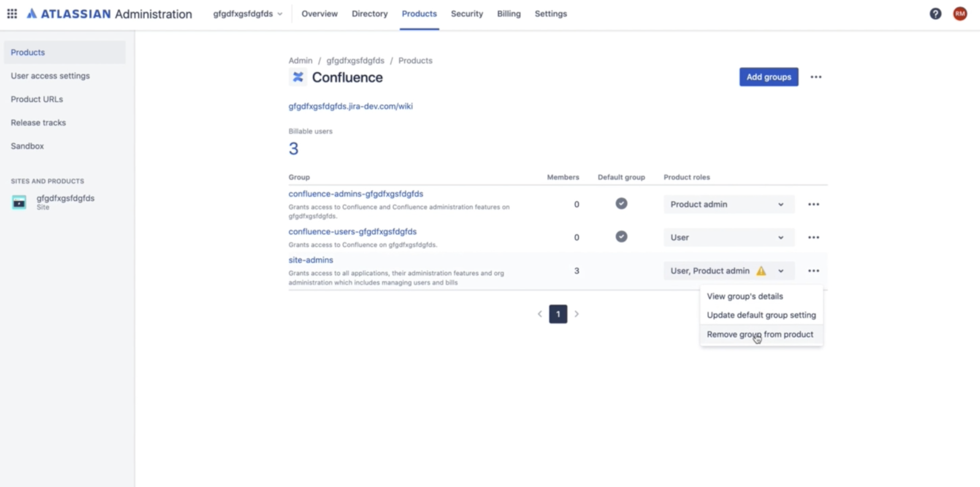The height and width of the screenshot is (487, 980).
Task: Open the gfgdfxgsfdgfds organization switcher
Action: coord(248,14)
